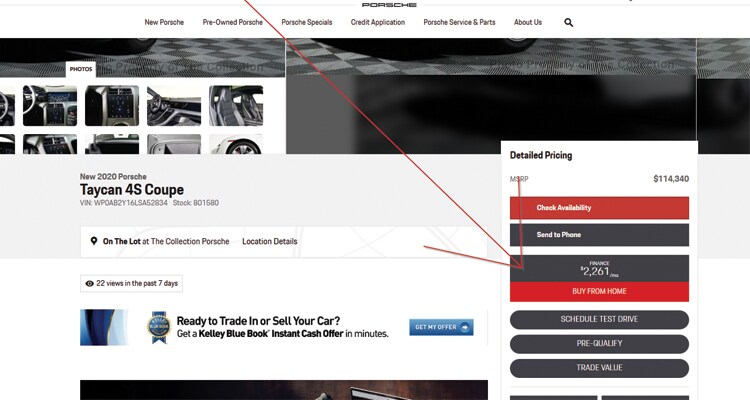Open the Pre-Owned Porsche menu

pyautogui.click(x=232, y=22)
